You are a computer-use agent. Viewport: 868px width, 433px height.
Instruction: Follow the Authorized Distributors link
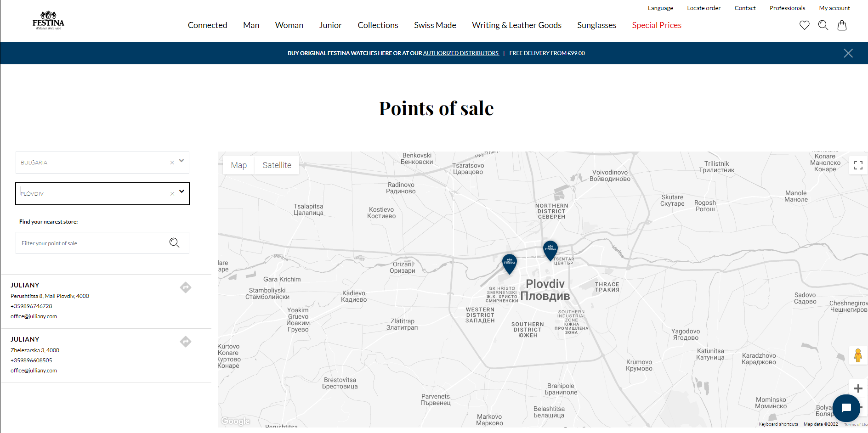tap(460, 53)
